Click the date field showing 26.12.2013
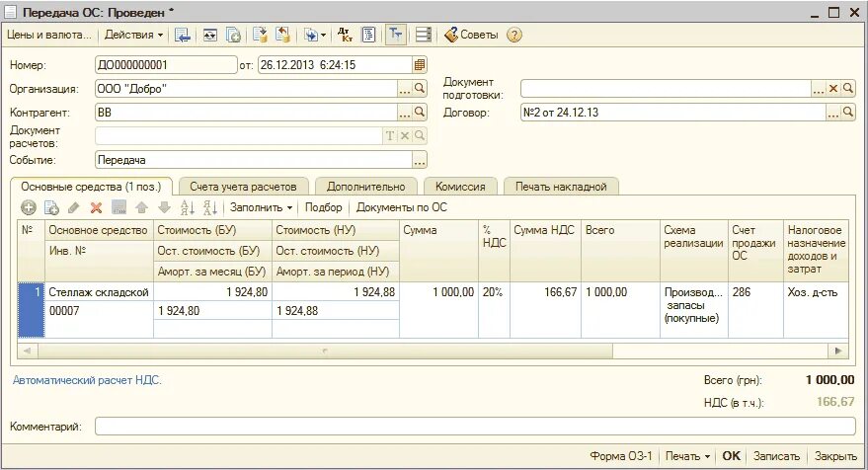The image size is (868, 470). click(335, 65)
